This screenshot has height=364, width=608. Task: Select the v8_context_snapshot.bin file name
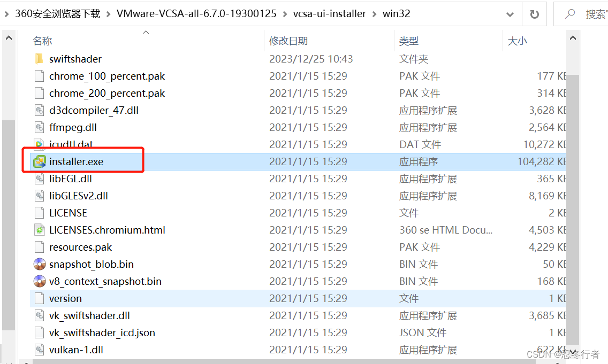105,281
